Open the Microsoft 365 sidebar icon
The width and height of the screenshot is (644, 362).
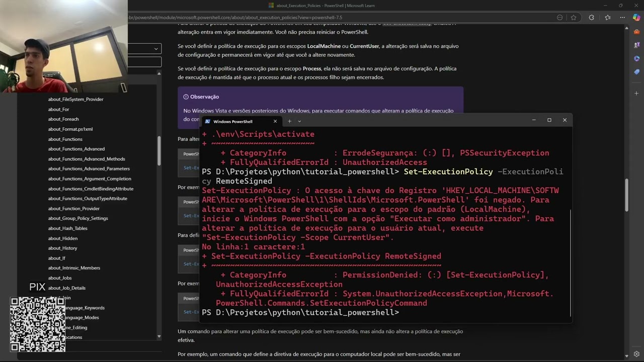click(636, 58)
